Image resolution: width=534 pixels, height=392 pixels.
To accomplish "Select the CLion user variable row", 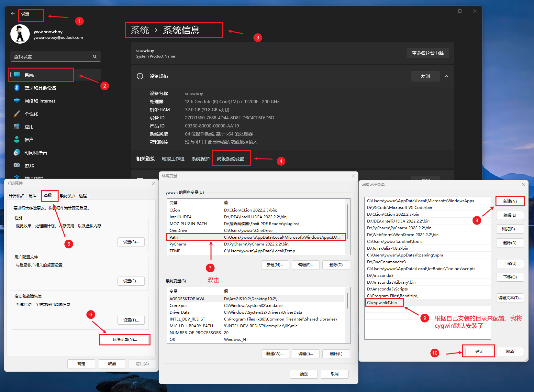I will [256, 210].
